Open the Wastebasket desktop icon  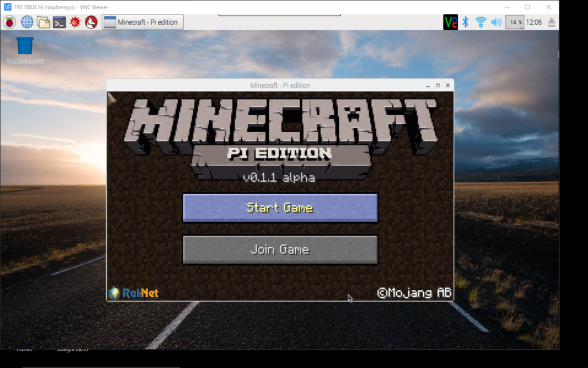25,51
